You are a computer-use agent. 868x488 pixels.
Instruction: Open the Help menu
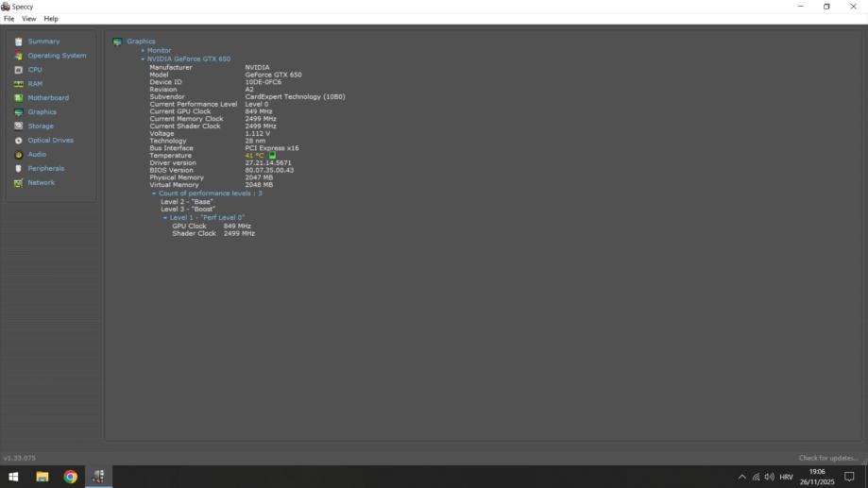[x=51, y=19]
